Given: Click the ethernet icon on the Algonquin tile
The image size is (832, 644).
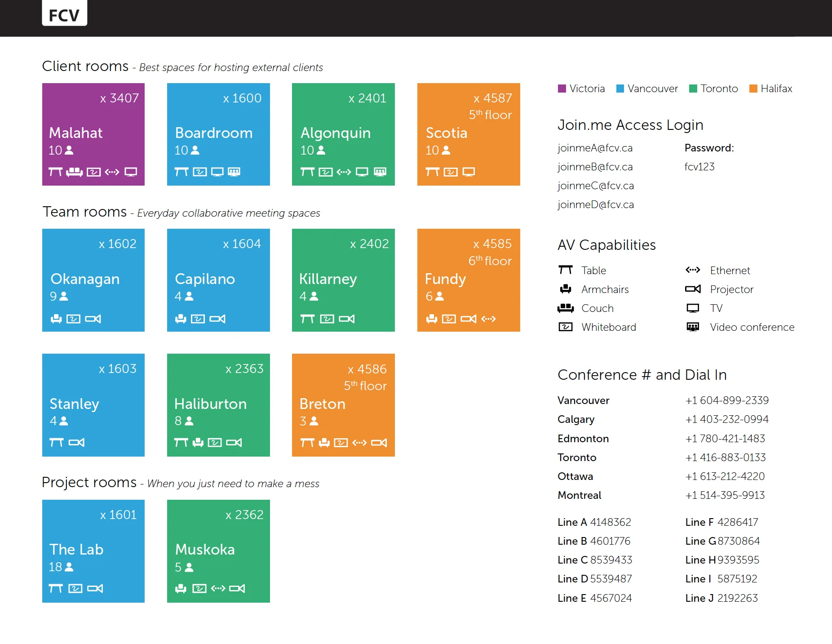Looking at the screenshot, I should point(344,172).
